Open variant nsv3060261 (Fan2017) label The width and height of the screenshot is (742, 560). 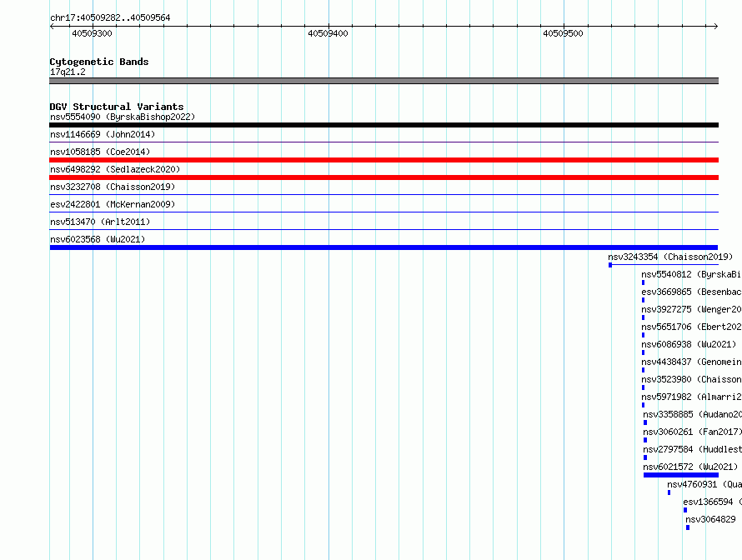coord(692,432)
